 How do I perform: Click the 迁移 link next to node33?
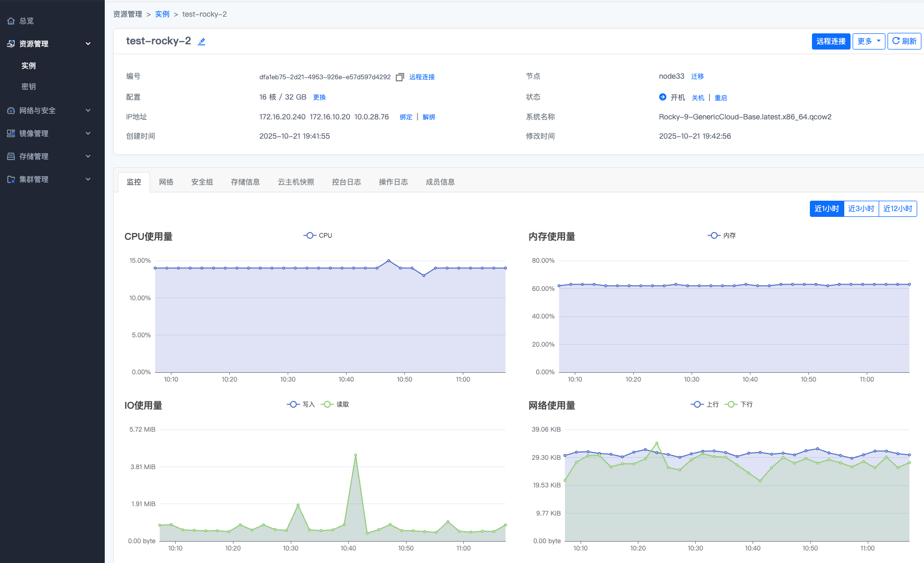(x=697, y=77)
